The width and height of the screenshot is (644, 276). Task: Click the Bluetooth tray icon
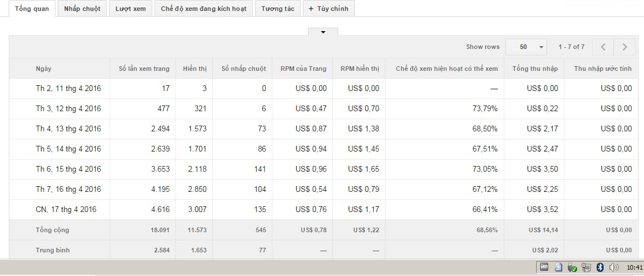tap(600, 267)
